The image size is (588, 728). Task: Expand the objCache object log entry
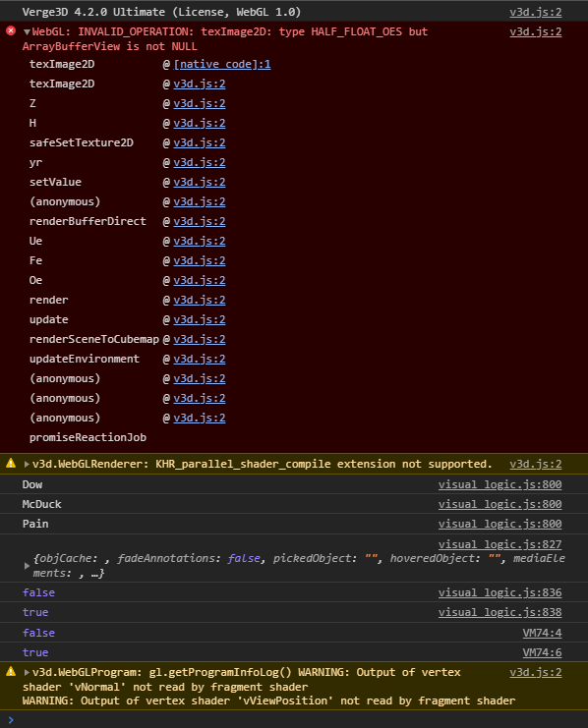27,566
